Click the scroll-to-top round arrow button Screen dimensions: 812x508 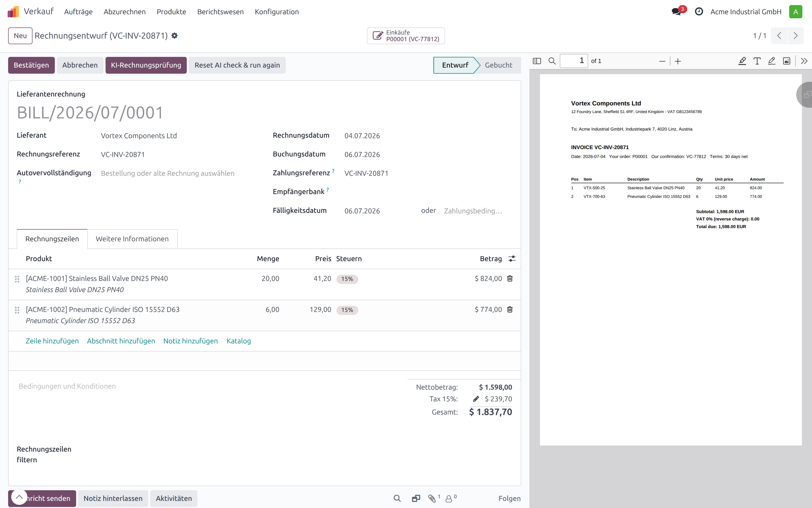19,497
